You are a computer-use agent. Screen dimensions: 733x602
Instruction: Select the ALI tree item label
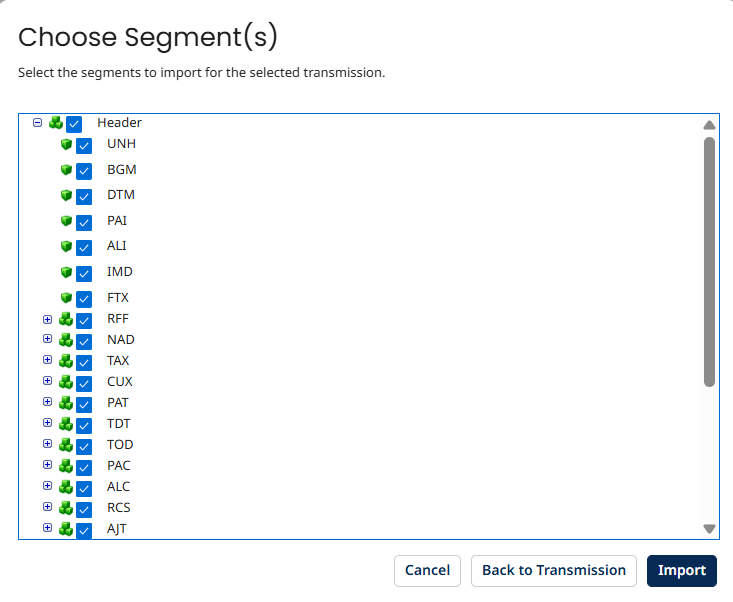click(116, 246)
